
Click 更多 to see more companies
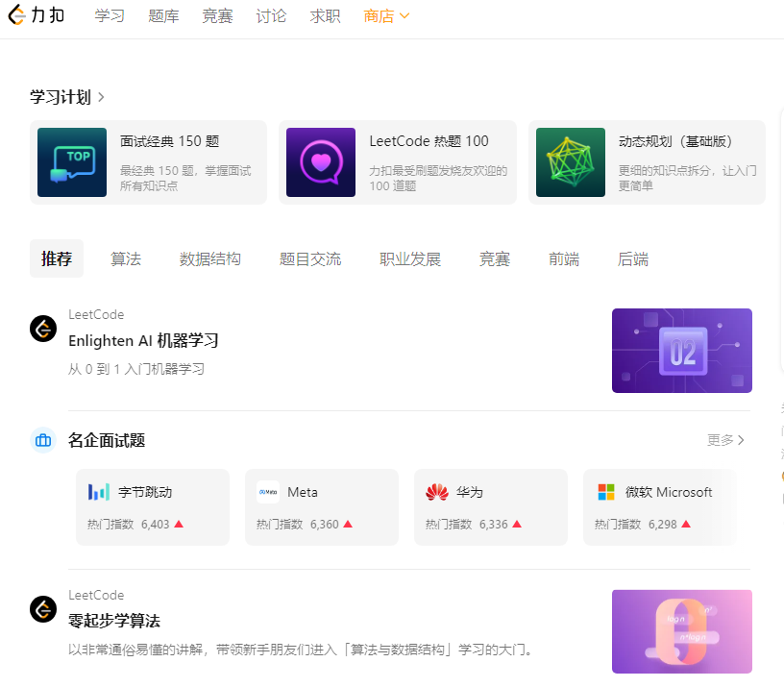click(725, 440)
